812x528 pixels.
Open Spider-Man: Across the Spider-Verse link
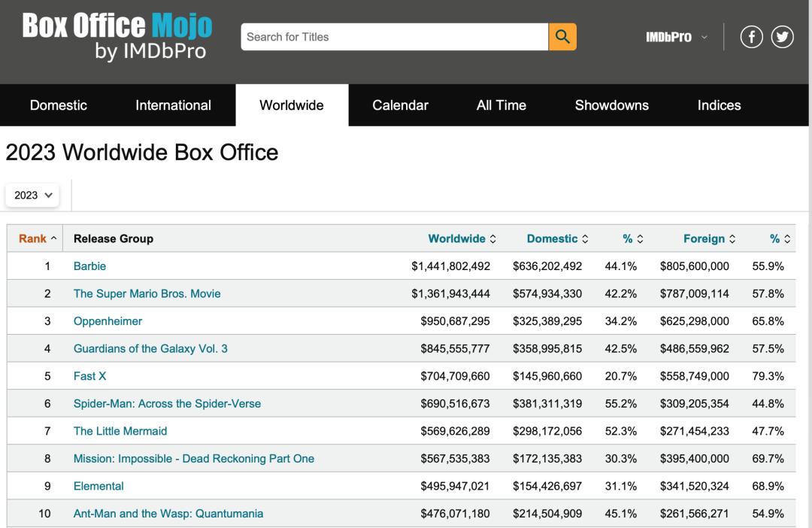click(x=167, y=404)
